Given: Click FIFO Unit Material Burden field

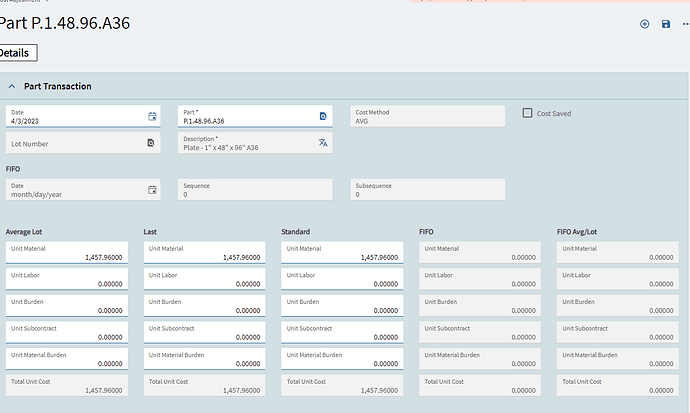Looking at the screenshot, I should coord(480,359).
